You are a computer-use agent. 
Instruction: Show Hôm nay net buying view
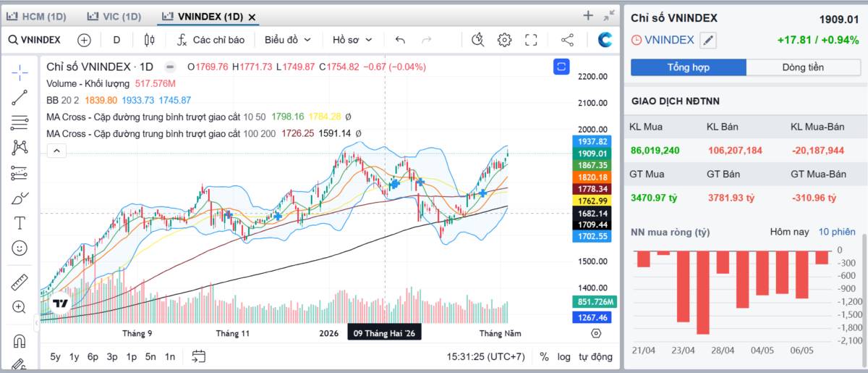789,232
